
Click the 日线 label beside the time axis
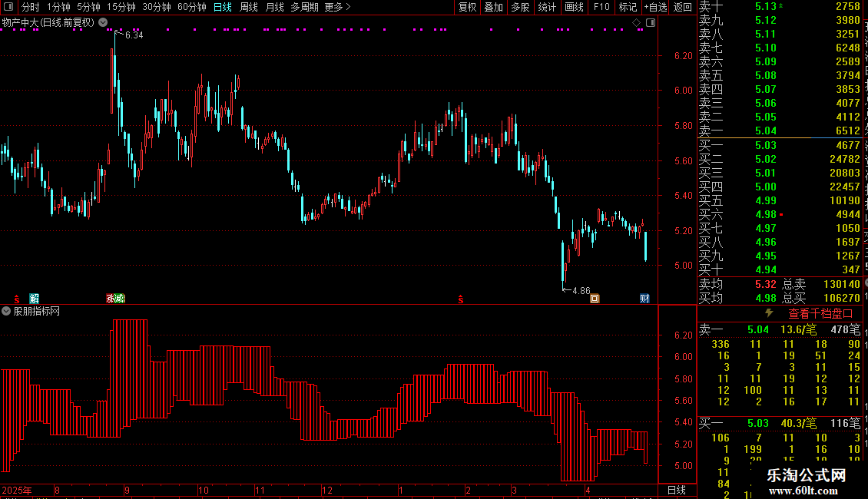677,490
